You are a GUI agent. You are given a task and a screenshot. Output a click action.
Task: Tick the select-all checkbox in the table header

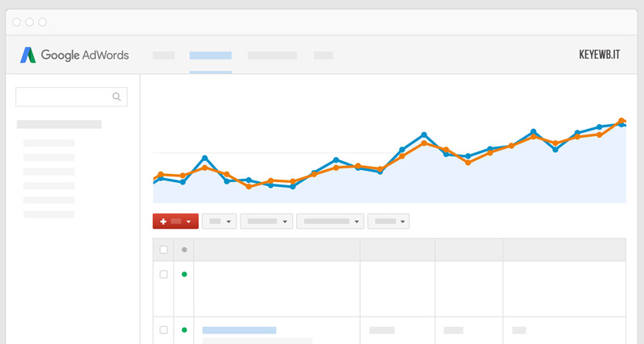click(163, 250)
